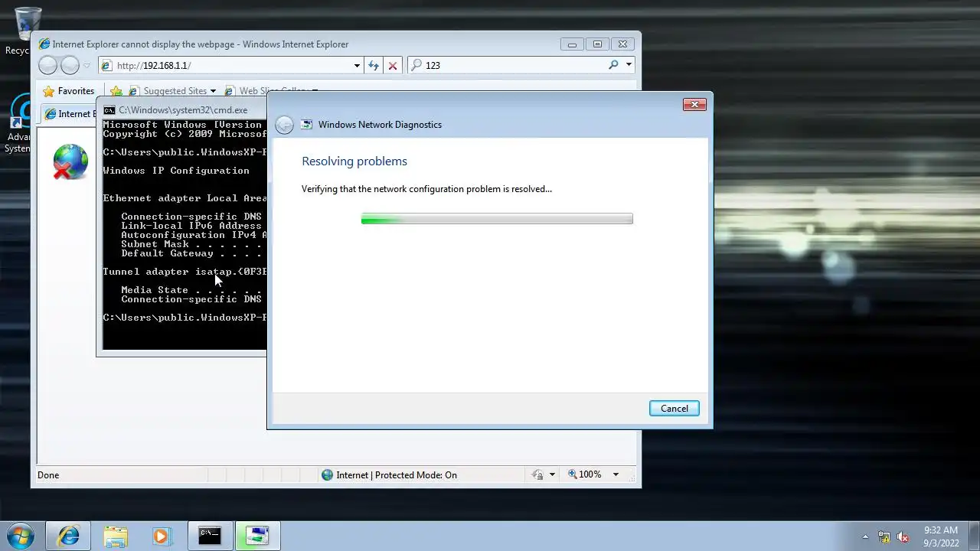The image size is (980, 551).
Task: Open the search provider dropdown arrow
Action: pos(629,65)
